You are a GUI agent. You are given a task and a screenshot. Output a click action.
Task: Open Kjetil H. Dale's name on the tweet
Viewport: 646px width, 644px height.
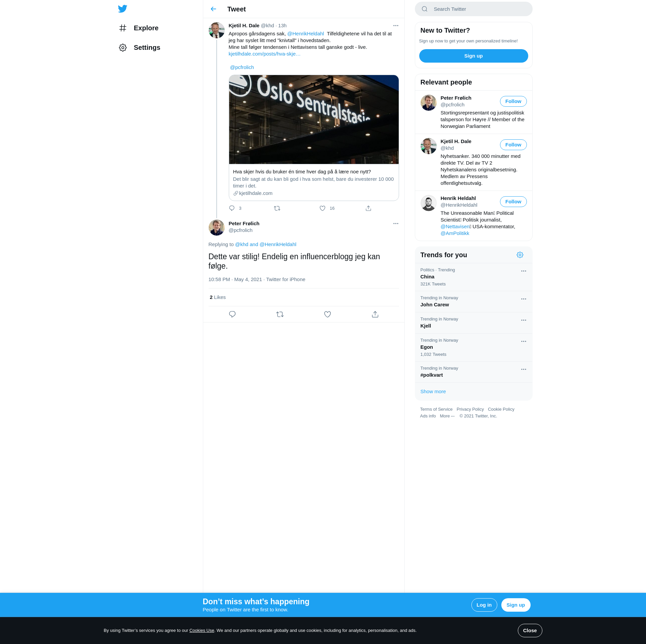coord(244,26)
